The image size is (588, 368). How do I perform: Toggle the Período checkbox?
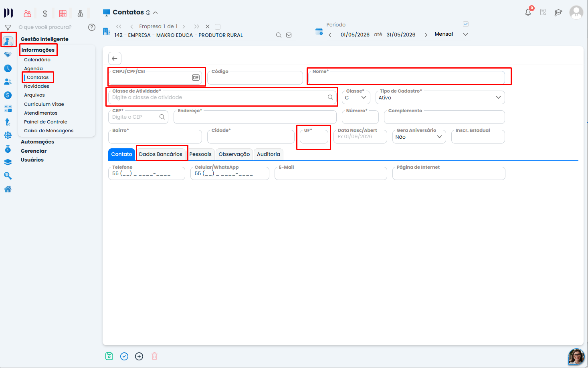pos(466,24)
